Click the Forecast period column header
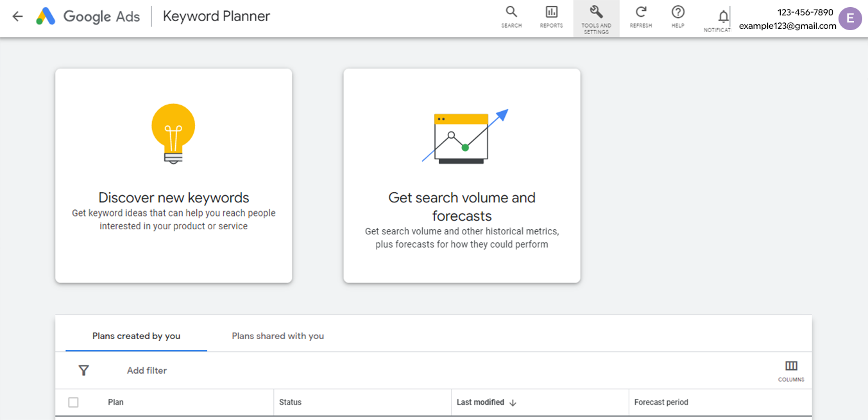Image resolution: width=868 pixels, height=420 pixels. (x=661, y=402)
